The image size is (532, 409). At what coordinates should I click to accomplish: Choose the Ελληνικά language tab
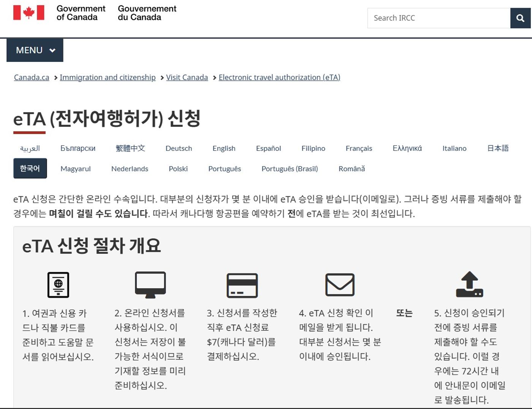click(407, 148)
